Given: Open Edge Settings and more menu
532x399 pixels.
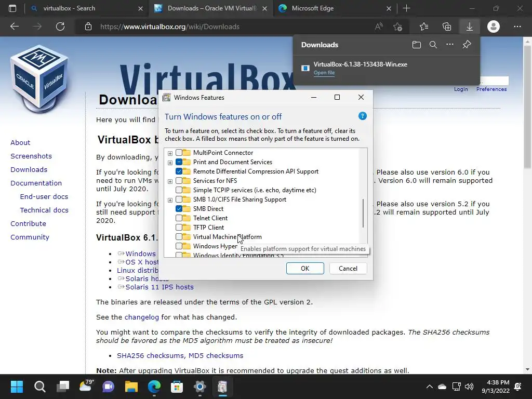Looking at the screenshot, I should 517,26.
